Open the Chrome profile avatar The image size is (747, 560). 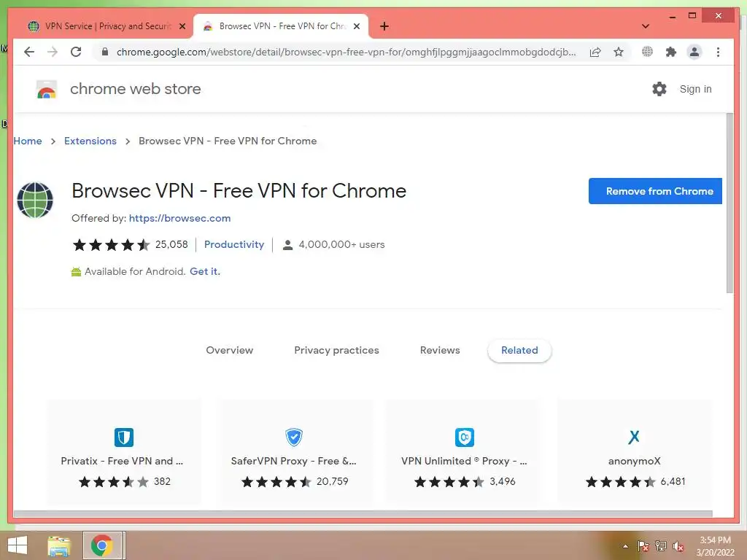pyautogui.click(x=694, y=52)
